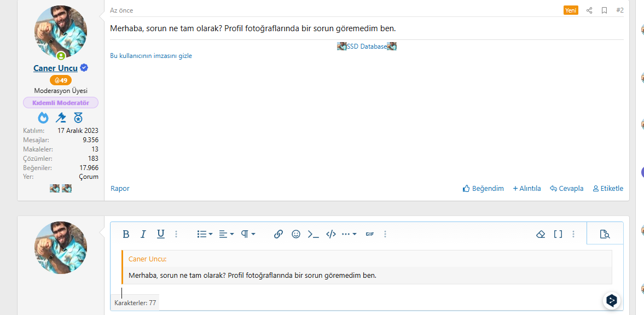Click the Az önce timestamp

click(121, 11)
